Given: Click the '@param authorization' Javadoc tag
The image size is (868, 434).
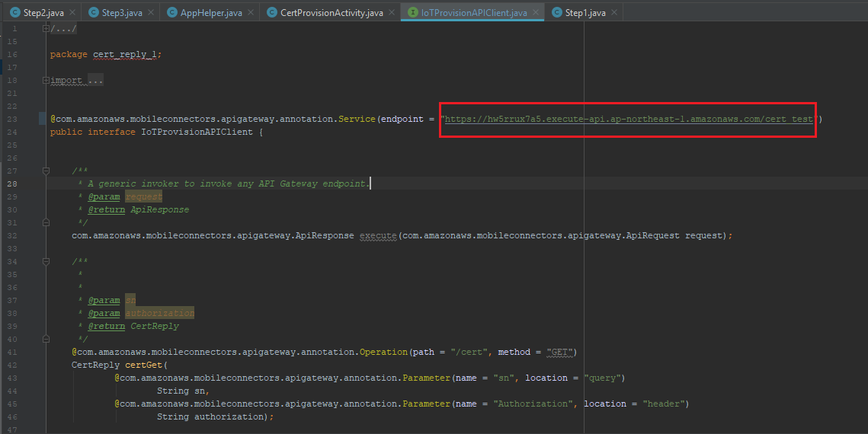Looking at the screenshot, I should pyautogui.click(x=141, y=313).
